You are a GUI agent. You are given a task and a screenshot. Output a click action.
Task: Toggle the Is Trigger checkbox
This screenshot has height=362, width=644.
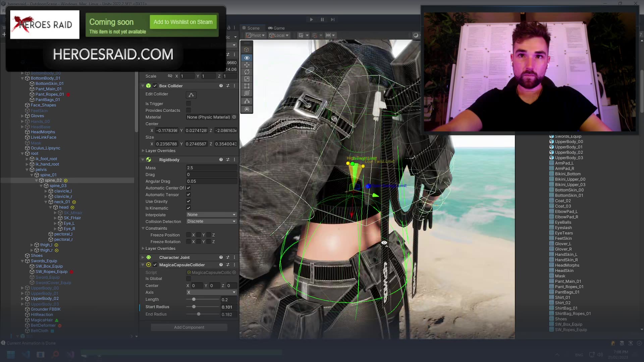(189, 104)
